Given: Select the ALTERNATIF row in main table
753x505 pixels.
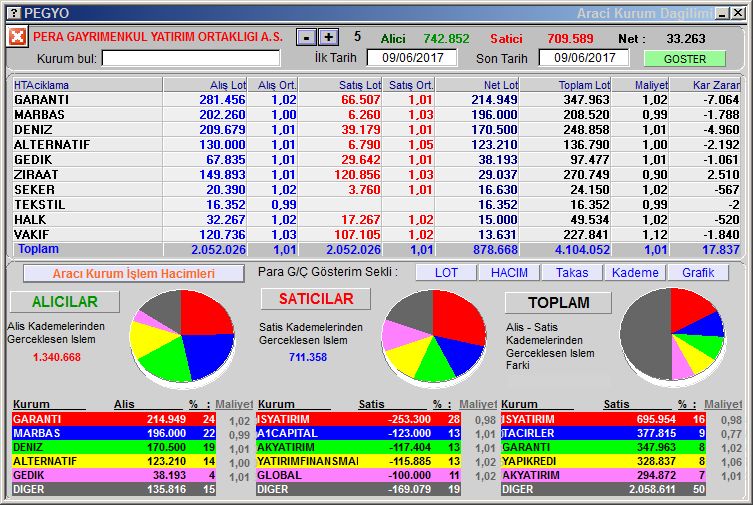Looking at the screenshot, I should 376,144.
